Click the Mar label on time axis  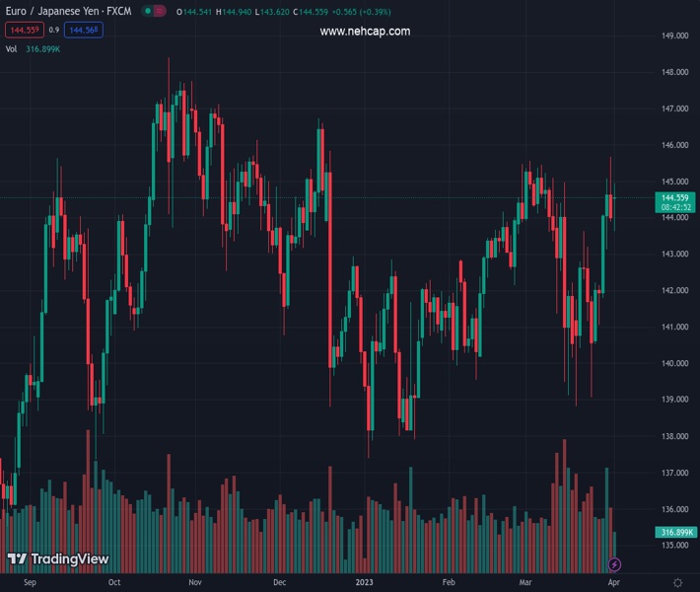pos(525,583)
